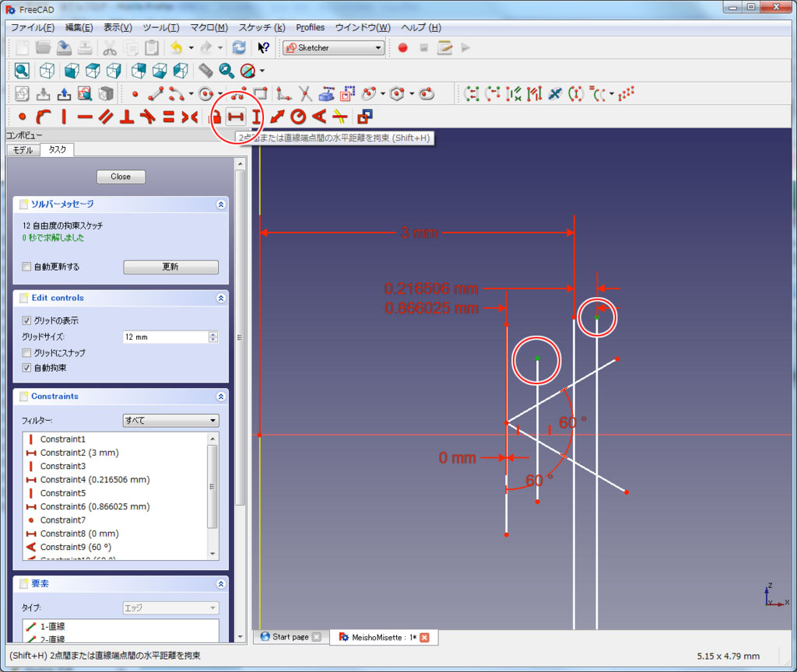Select the create point tool
797x672 pixels.
coord(135,94)
